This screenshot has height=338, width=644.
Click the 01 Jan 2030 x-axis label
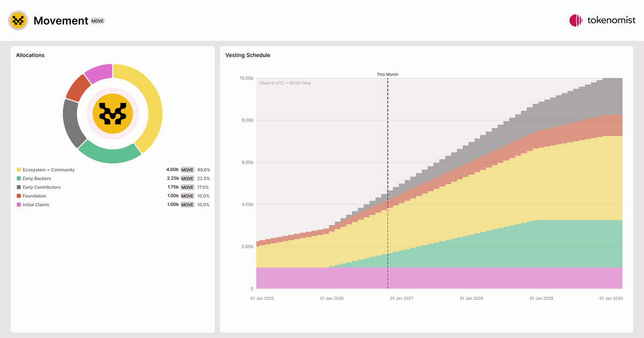(x=610, y=298)
